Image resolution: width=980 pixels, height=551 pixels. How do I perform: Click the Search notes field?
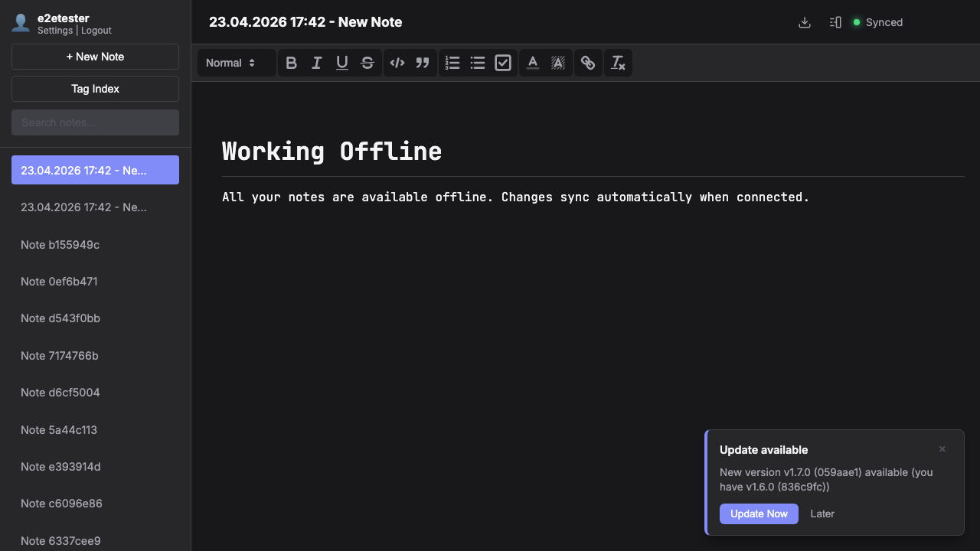95,122
